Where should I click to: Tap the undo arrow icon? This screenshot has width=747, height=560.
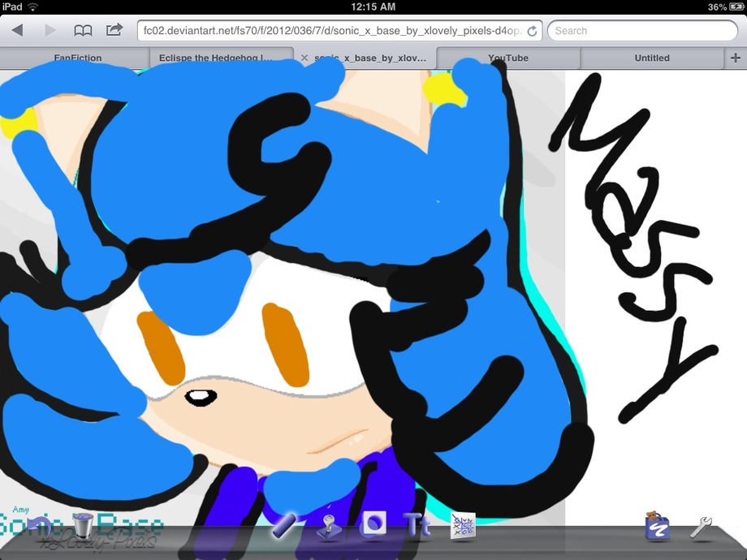[39, 526]
